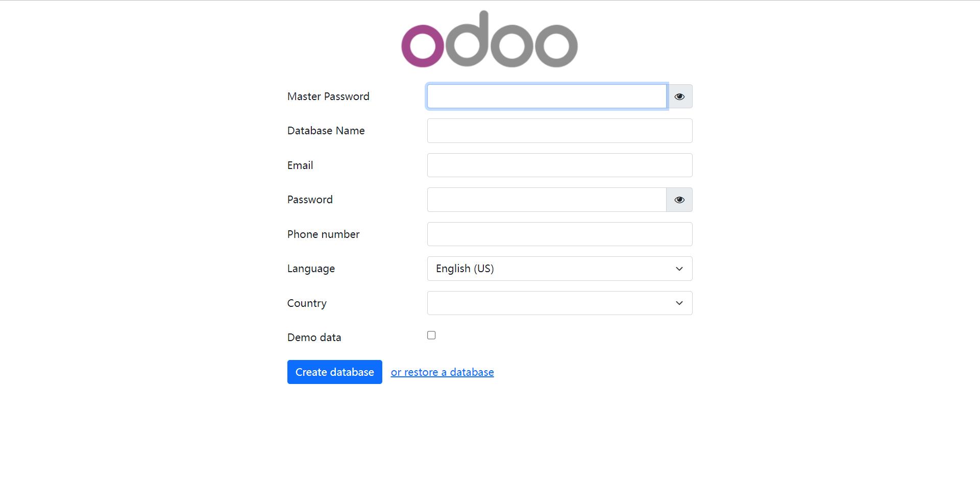Click inside the Master Password field
The width and height of the screenshot is (980, 481).
546,96
